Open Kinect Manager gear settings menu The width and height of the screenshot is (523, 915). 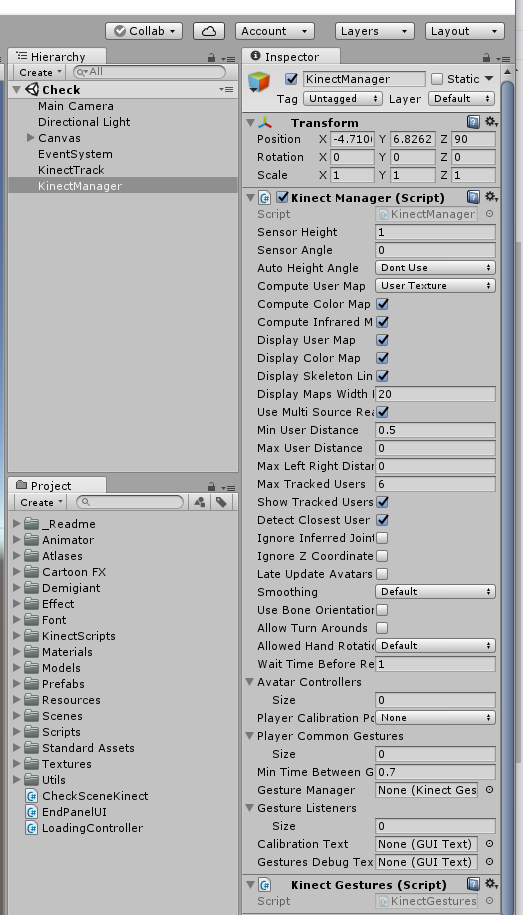click(x=491, y=197)
